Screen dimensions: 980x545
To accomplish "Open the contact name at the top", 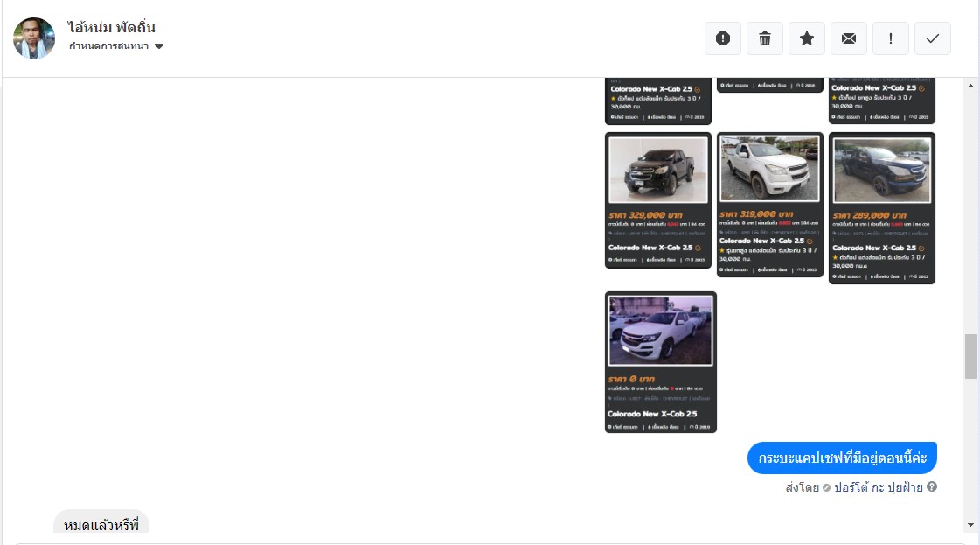I will click(111, 27).
